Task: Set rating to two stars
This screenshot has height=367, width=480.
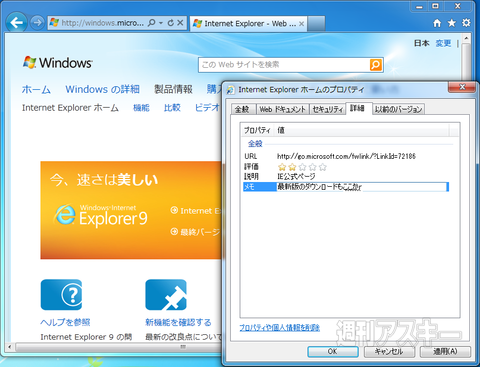Action: click(292, 167)
